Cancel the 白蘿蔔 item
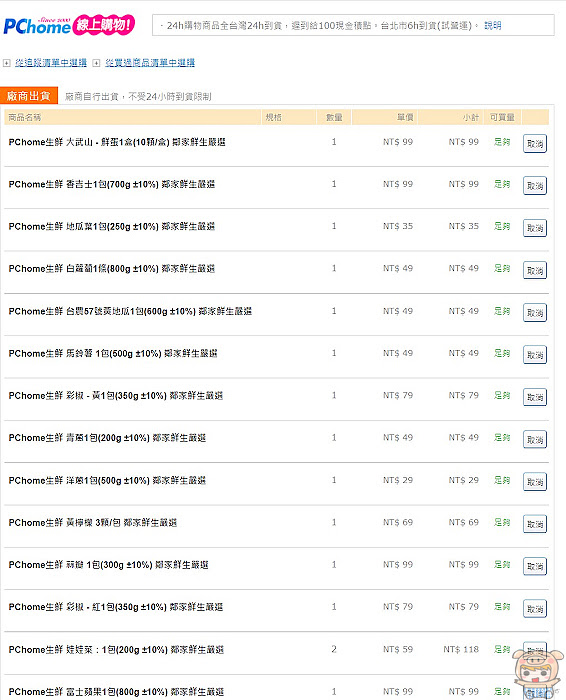The height and width of the screenshot is (700, 566). tap(535, 271)
